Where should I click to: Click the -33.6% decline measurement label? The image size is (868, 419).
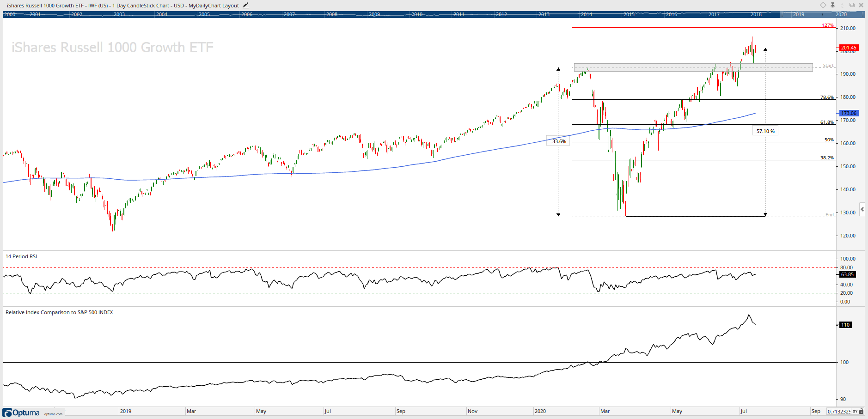point(558,141)
